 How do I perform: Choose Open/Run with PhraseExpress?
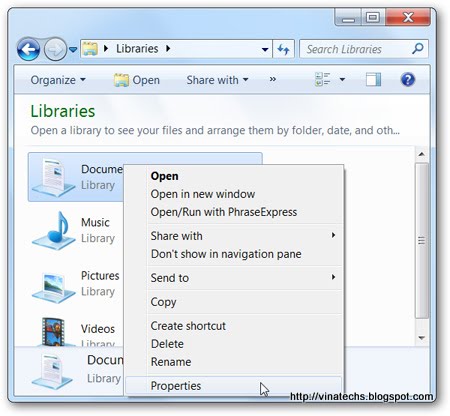[x=235, y=212]
